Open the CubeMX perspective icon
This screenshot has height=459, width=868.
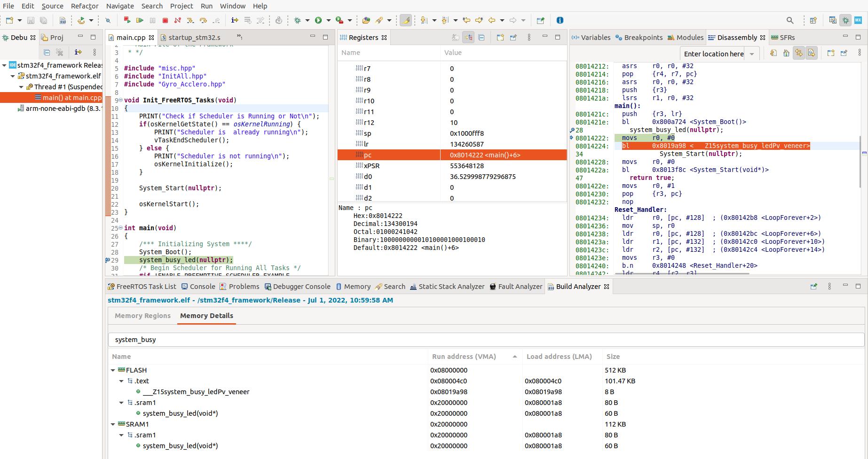tap(858, 20)
